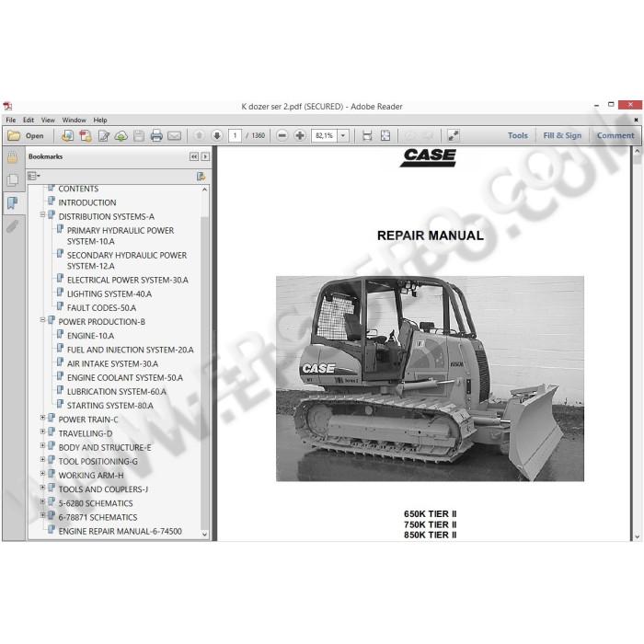Click the Edit/Sign document icon
Viewport: 644px width, 644px height.
coord(103,135)
